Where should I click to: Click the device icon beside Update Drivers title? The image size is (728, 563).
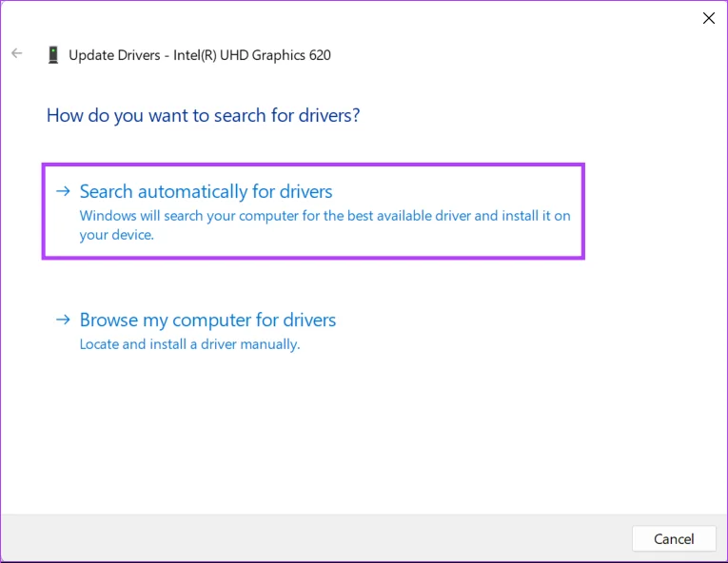click(53, 55)
